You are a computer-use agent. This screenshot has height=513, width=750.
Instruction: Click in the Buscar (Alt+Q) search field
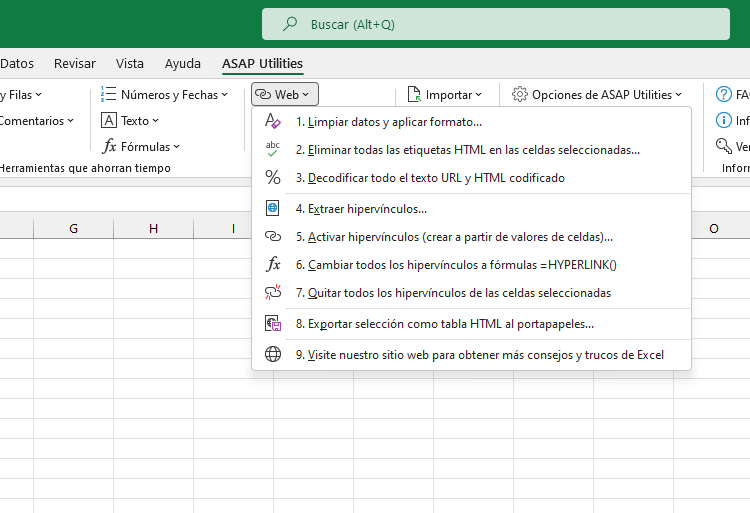pyautogui.click(x=496, y=24)
